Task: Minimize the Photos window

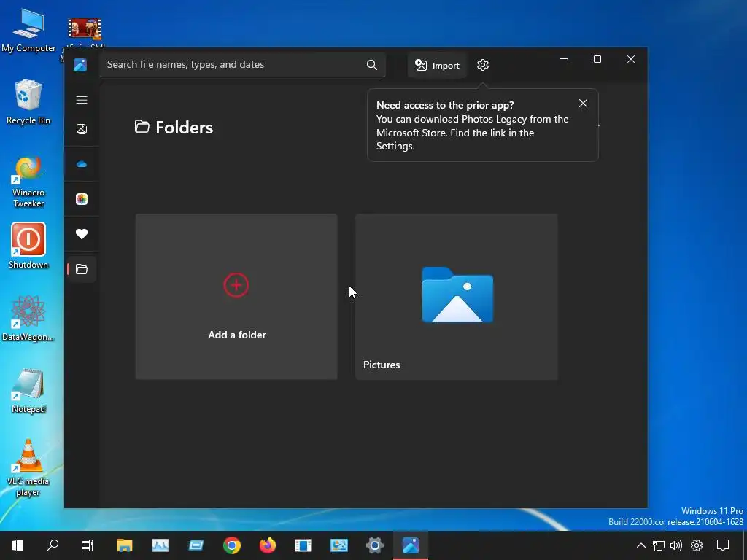Action: click(564, 59)
